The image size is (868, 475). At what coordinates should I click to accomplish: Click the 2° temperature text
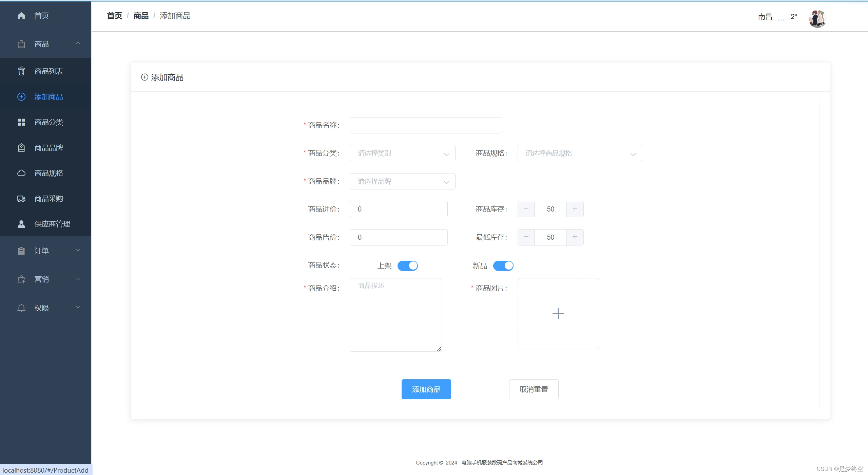click(x=794, y=17)
